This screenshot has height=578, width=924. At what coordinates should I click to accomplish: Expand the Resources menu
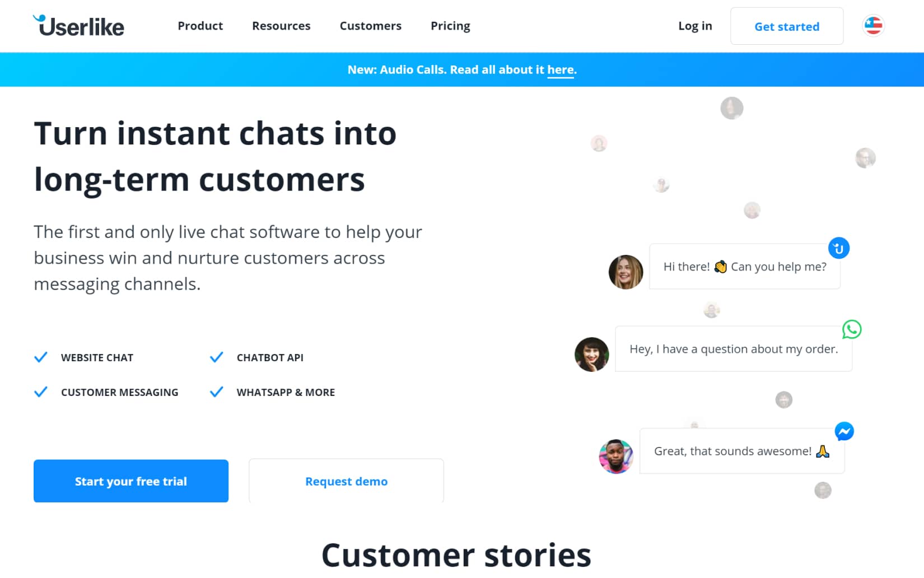coord(281,26)
